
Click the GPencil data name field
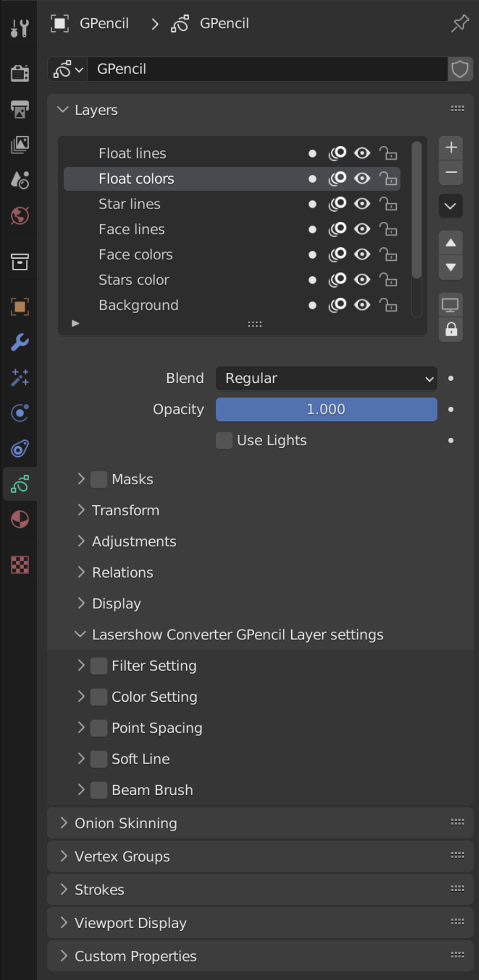(x=266, y=69)
